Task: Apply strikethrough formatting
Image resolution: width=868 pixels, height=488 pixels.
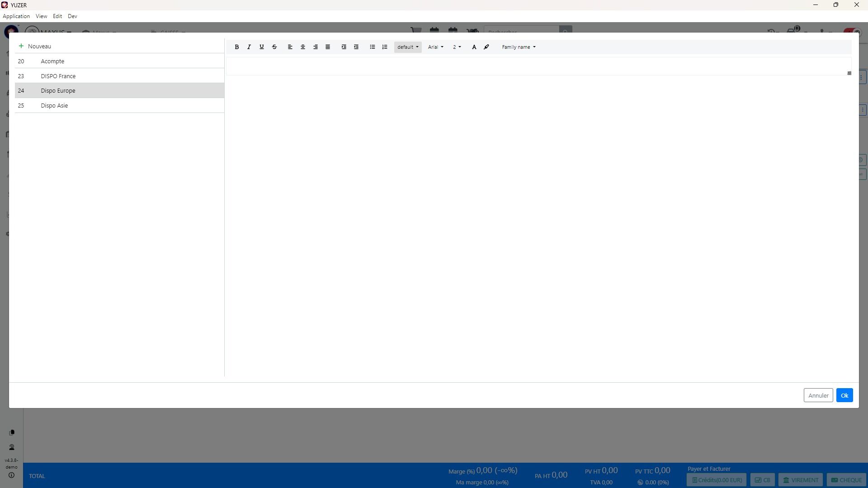Action: point(274,47)
